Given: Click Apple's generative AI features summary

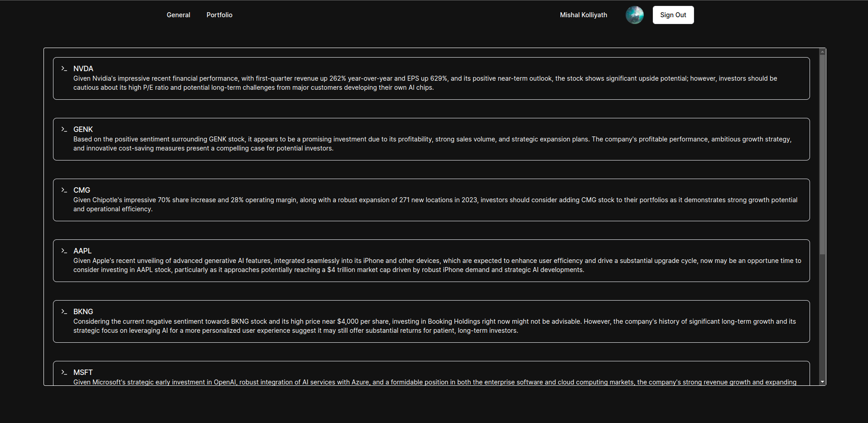Looking at the screenshot, I should pos(437,265).
